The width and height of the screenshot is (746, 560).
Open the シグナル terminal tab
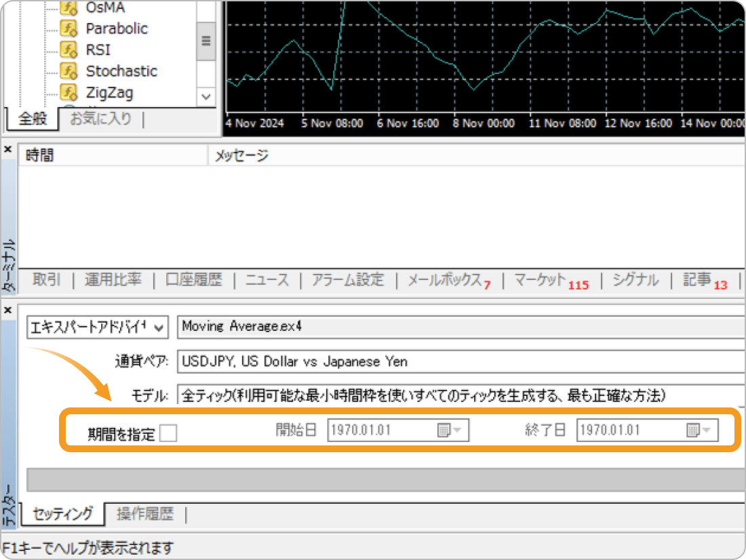point(635,279)
